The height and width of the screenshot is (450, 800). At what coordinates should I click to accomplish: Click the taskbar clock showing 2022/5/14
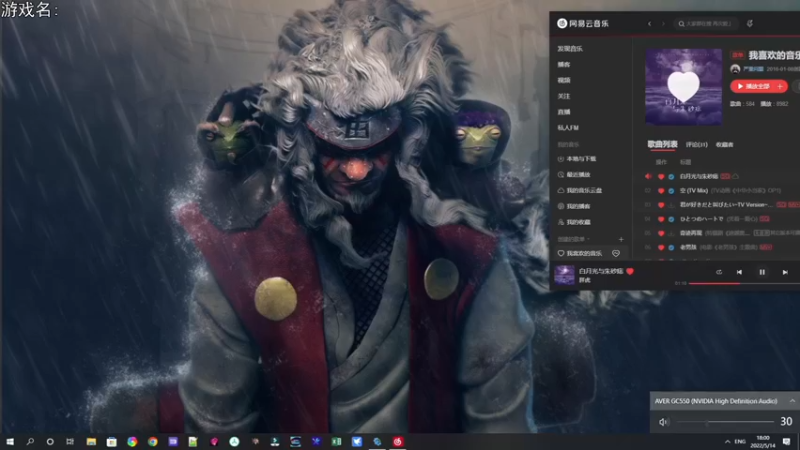pos(762,442)
